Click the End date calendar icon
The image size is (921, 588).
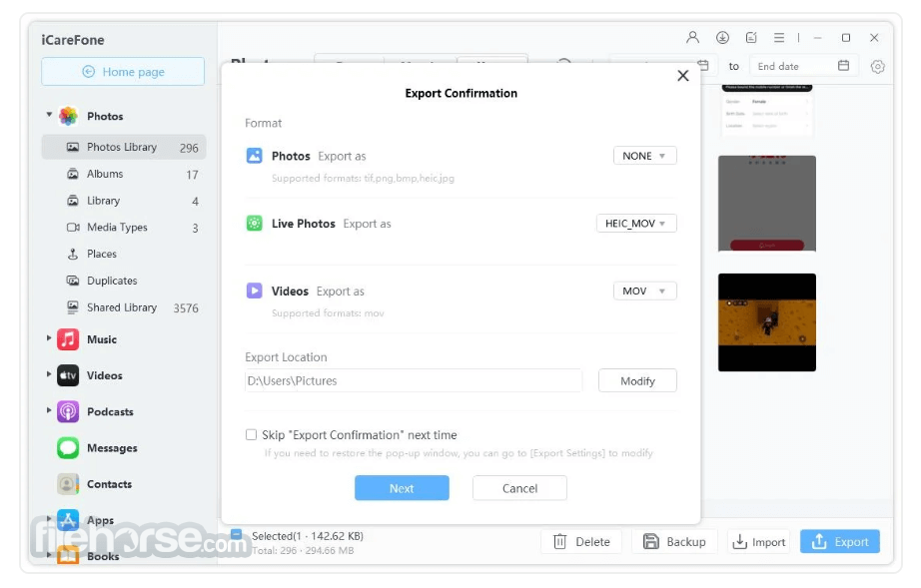pos(843,66)
